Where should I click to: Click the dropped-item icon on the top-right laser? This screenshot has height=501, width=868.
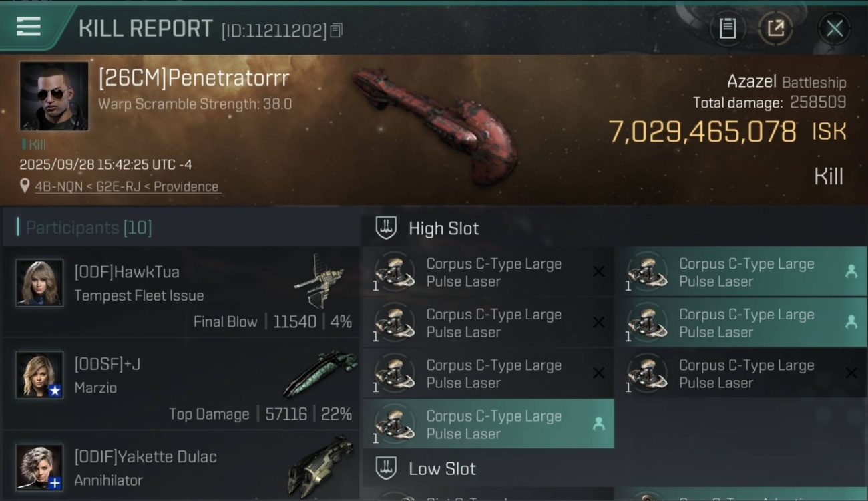(x=851, y=271)
